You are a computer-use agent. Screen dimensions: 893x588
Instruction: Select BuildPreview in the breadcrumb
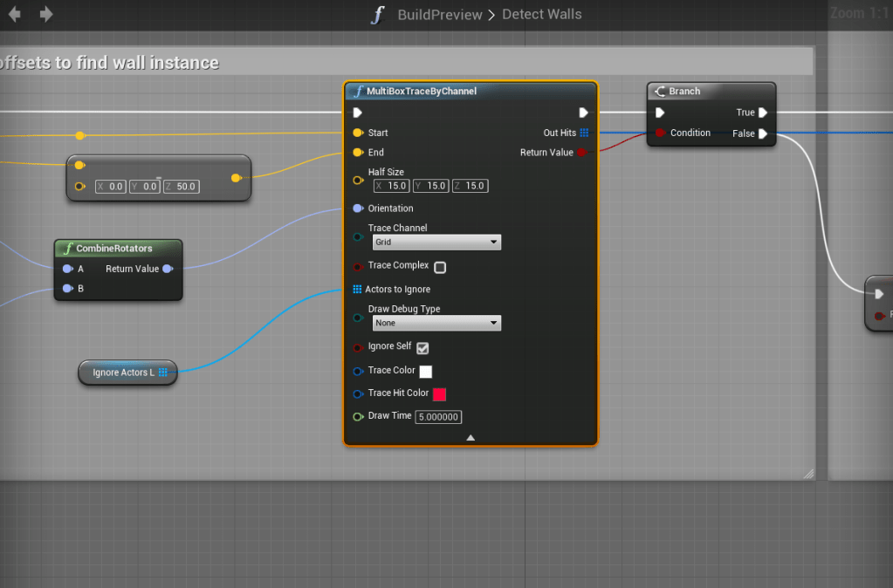[x=439, y=15]
